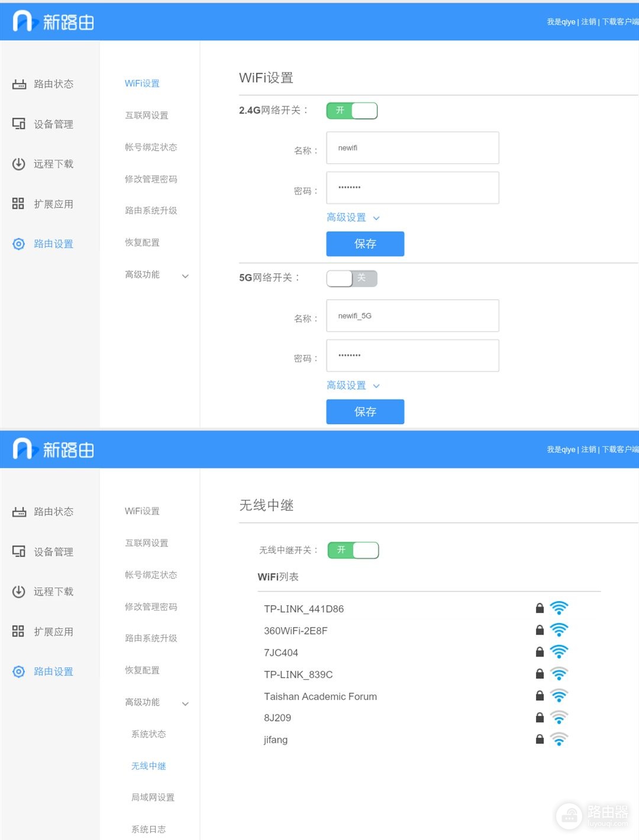The width and height of the screenshot is (639, 840).
Task: Expand 高级设置 under 5G network
Action: (x=353, y=386)
